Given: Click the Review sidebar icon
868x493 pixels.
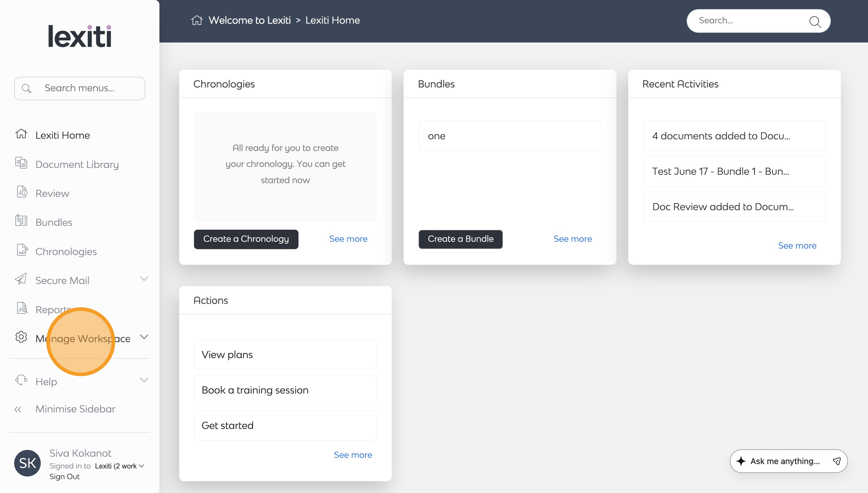Looking at the screenshot, I should pos(22,192).
